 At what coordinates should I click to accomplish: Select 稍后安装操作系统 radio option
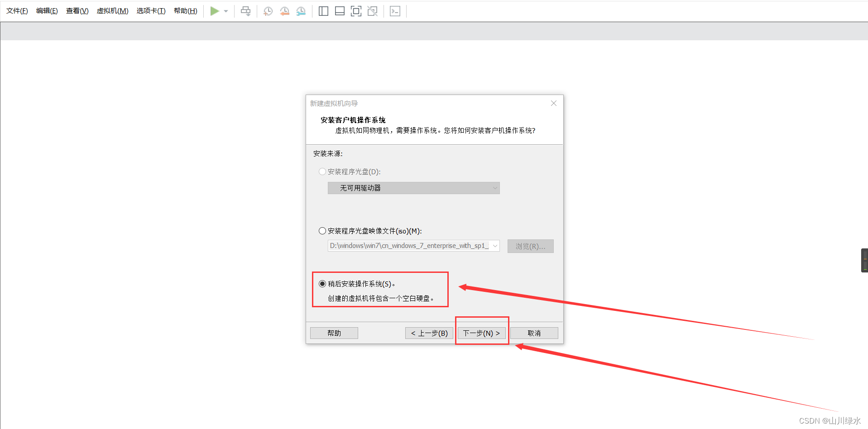click(x=322, y=284)
